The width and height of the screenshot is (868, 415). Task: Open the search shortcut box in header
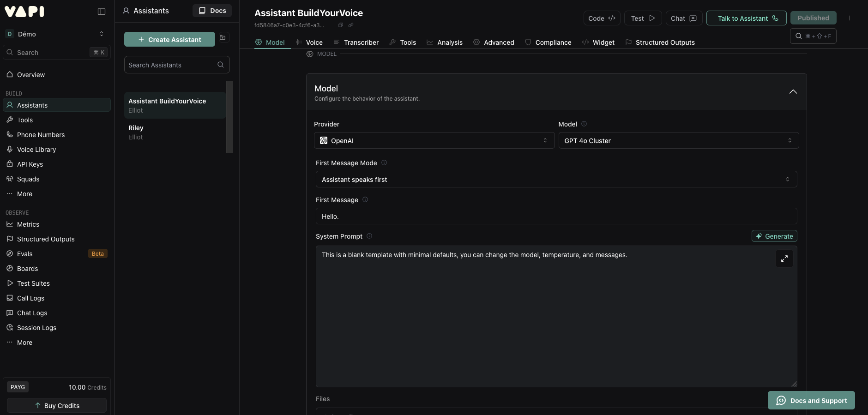(x=813, y=36)
